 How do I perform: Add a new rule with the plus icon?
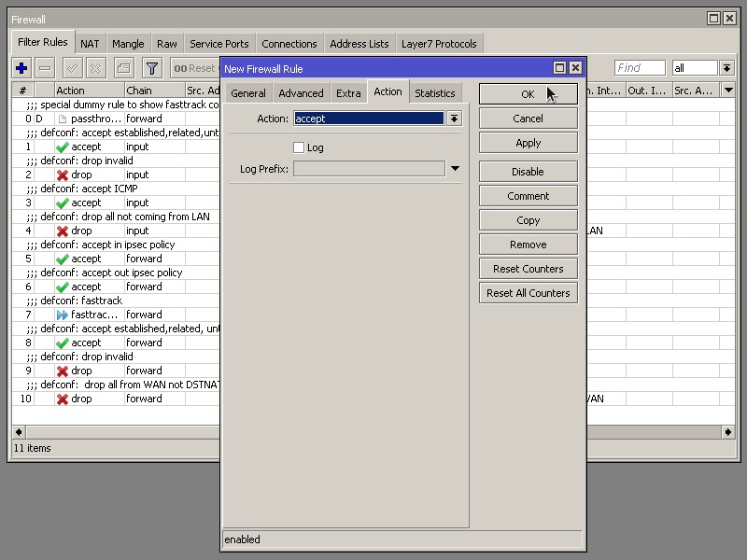tap(21, 68)
